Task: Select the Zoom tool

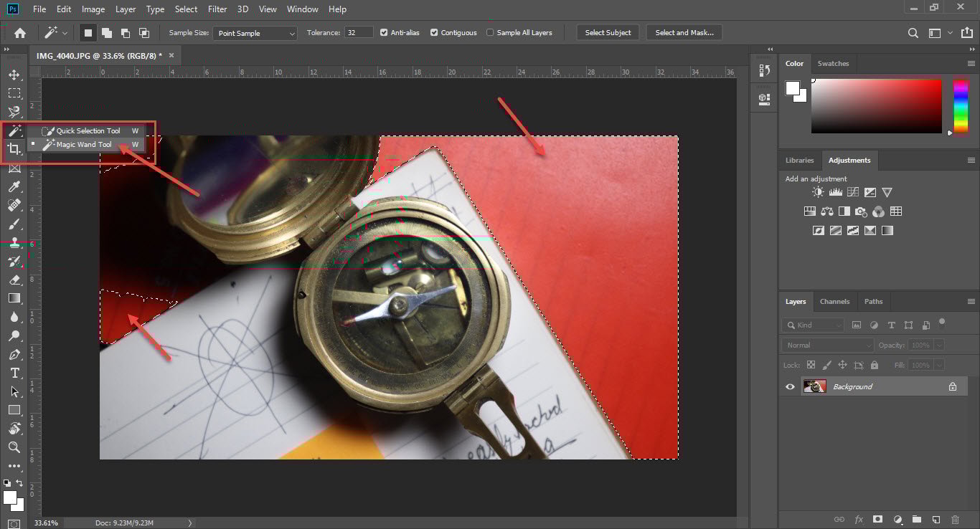Action: click(x=14, y=447)
